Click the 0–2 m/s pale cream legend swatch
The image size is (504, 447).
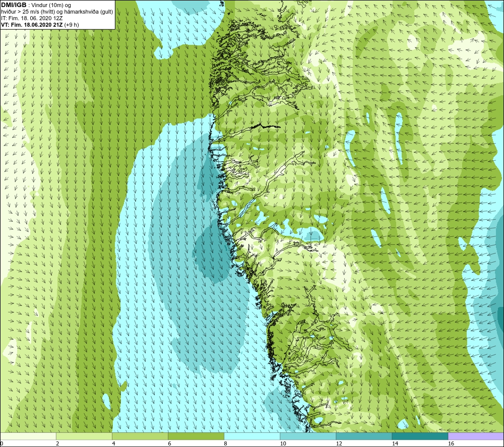[28, 436]
